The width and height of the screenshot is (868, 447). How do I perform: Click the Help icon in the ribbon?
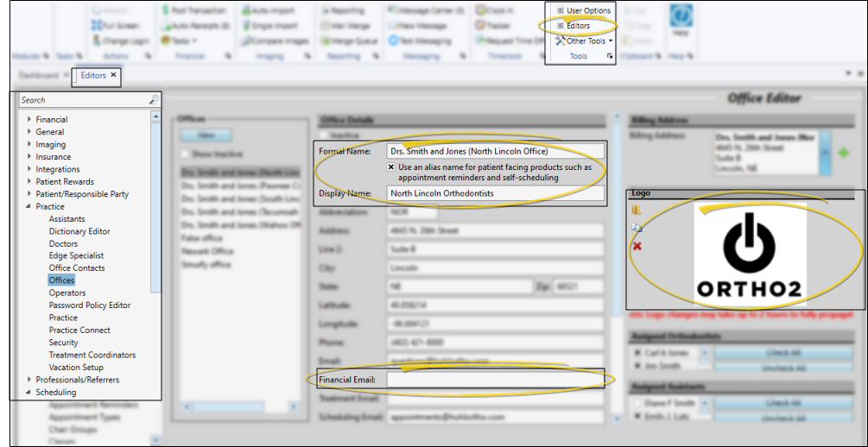coord(681,19)
